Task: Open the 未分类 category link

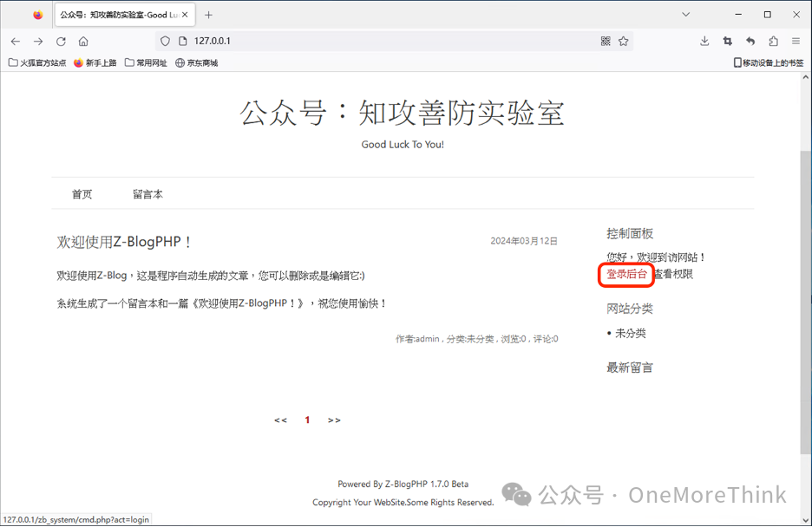Action: (630, 334)
